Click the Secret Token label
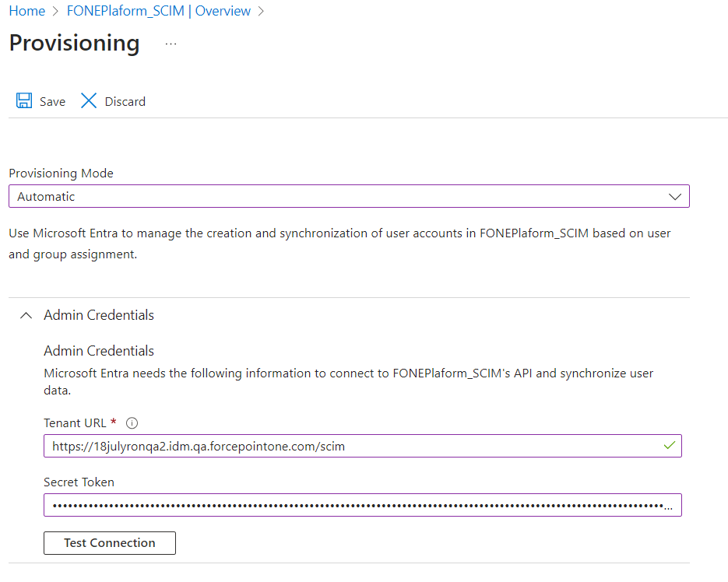Screen dimensions: 728x582 point(79,482)
